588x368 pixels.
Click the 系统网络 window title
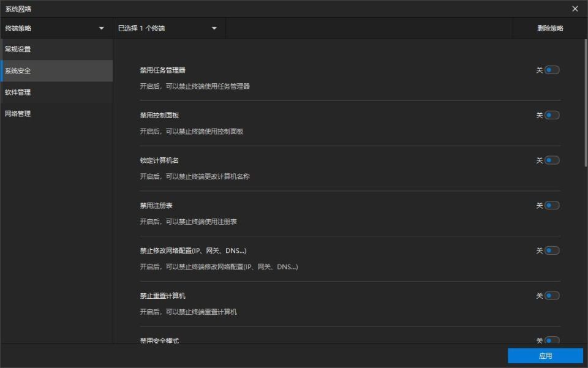[x=18, y=9]
